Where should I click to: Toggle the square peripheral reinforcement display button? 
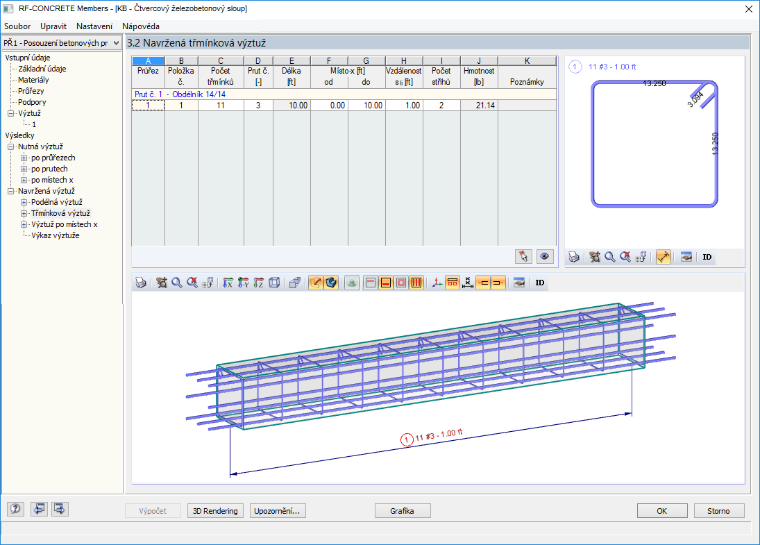point(401,283)
